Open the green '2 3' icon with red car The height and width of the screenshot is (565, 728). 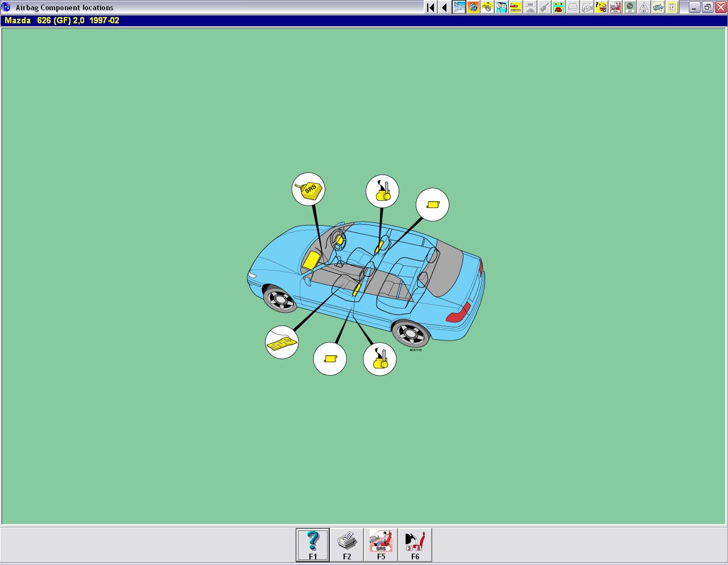tap(559, 7)
